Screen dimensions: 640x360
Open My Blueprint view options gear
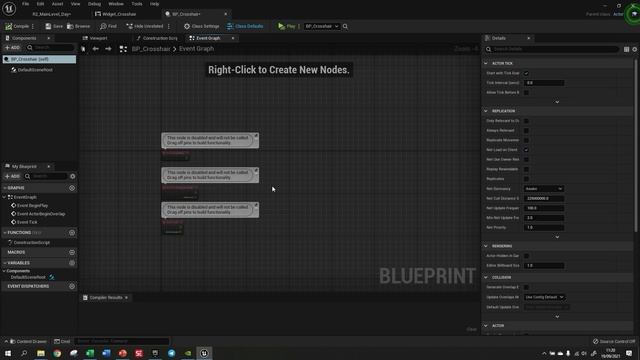click(x=73, y=176)
